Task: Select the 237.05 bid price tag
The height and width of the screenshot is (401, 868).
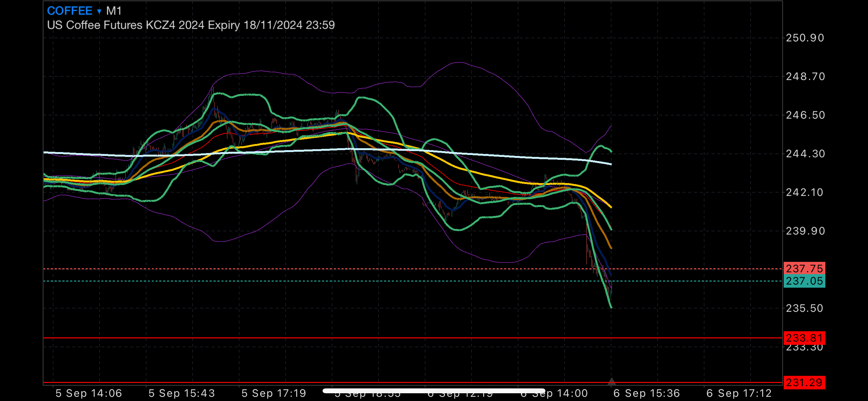Action: tap(804, 281)
